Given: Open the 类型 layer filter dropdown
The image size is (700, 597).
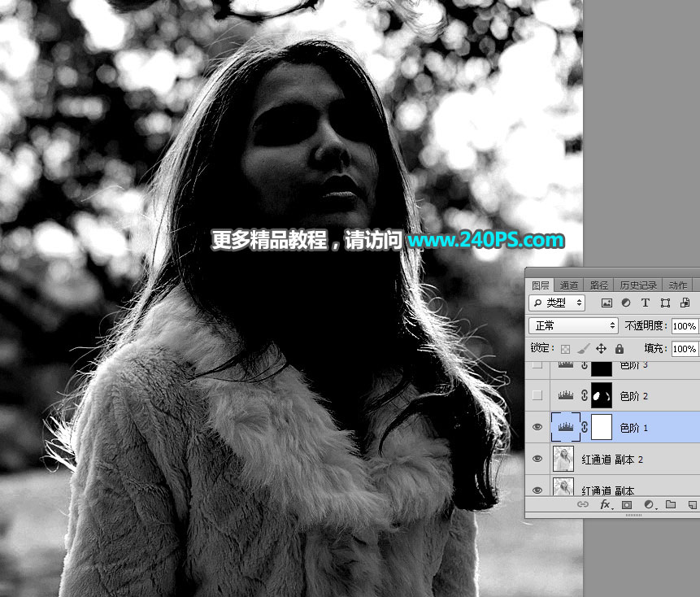Looking at the screenshot, I should [x=557, y=303].
